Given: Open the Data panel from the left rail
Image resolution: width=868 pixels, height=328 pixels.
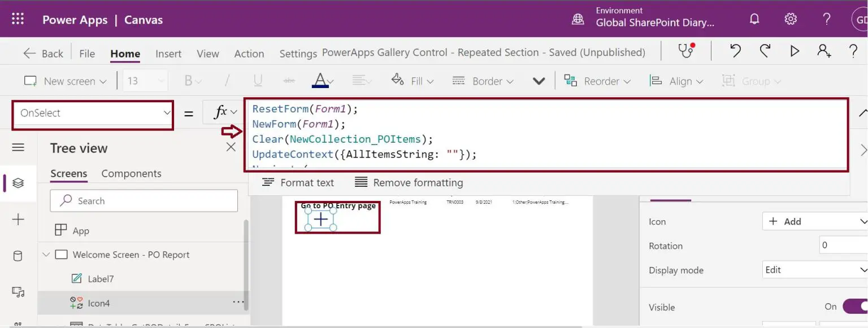Looking at the screenshot, I should tap(17, 255).
